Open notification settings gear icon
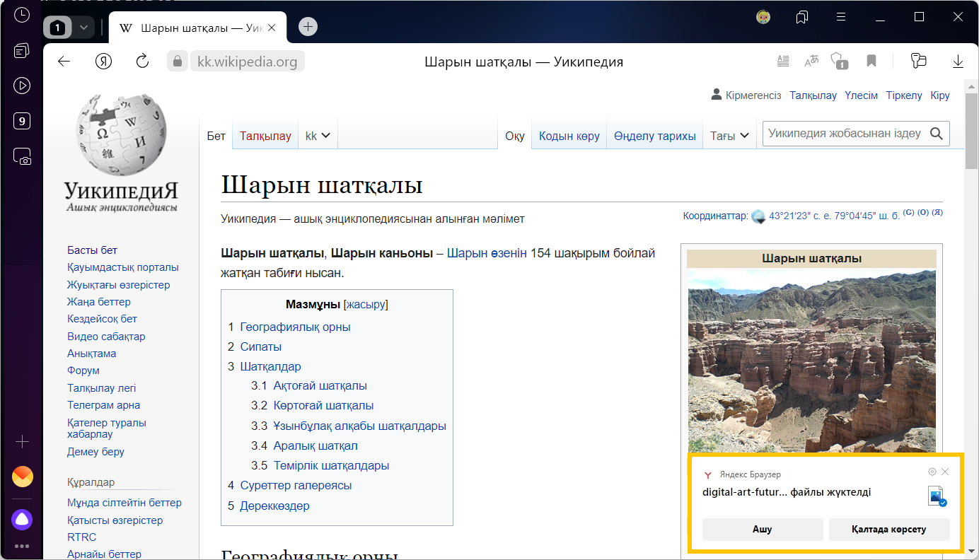 [x=932, y=472]
